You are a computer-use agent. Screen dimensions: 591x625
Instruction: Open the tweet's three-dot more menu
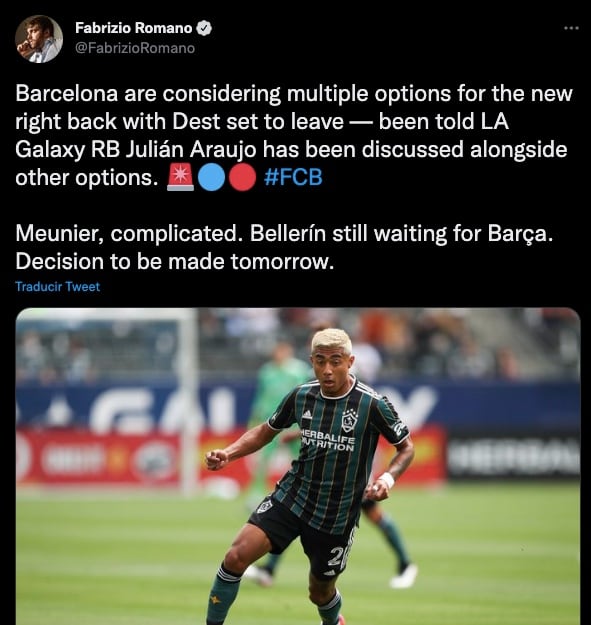(571, 28)
